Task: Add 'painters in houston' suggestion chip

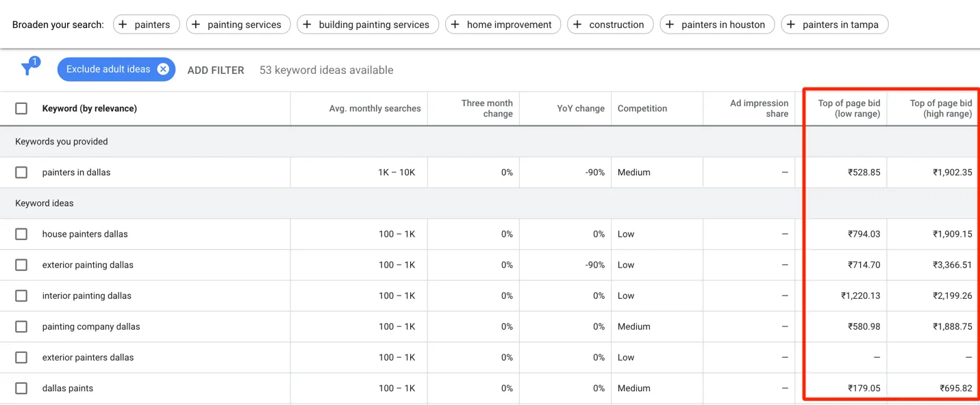Action: click(717, 25)
